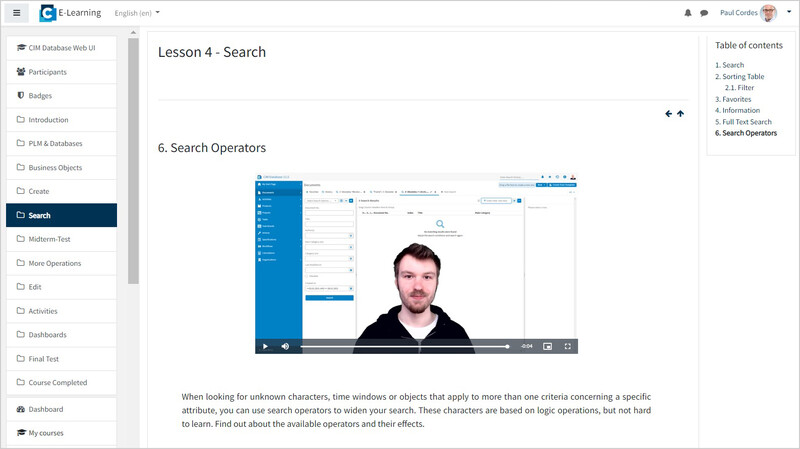Expand Paul Cordes user menu

[756, 13]
